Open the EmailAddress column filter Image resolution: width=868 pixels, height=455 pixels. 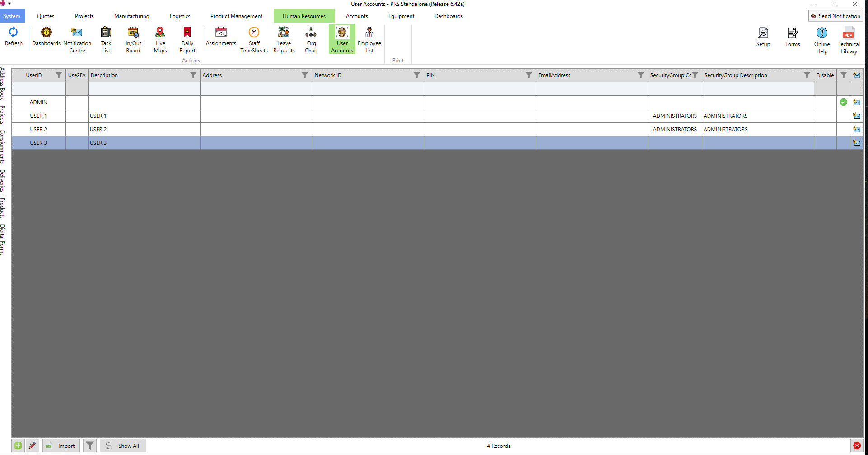point(641,75)
